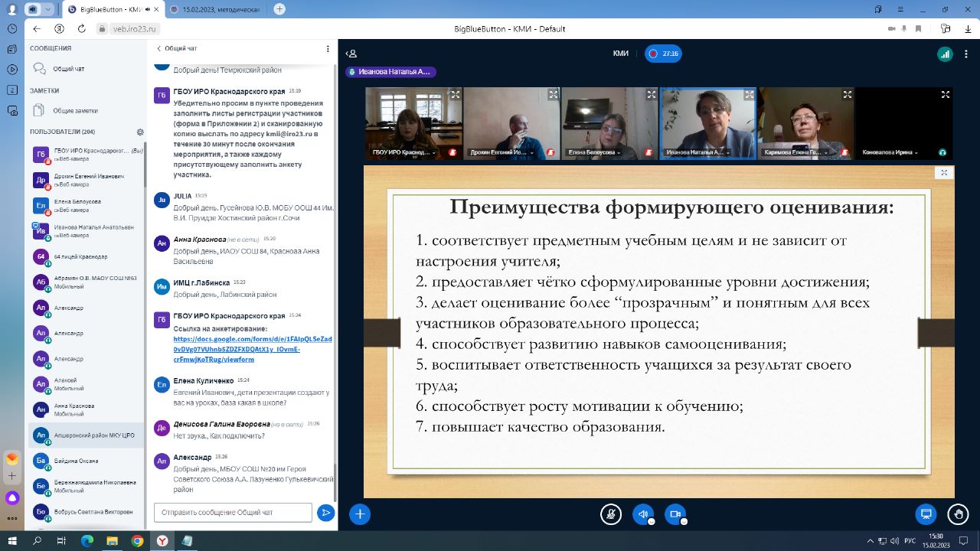Click the connection status signal icon
The image size is (980, 551).
pyautogui.click(x=945, y=54)
